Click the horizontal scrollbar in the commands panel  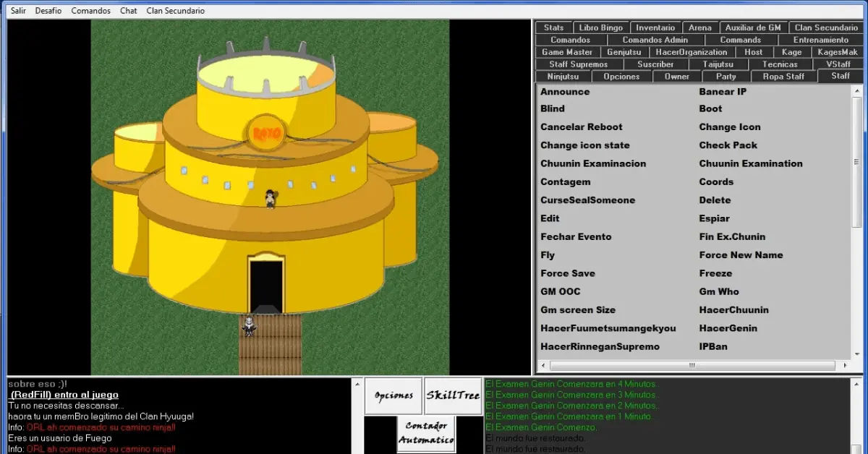(693, 366)
